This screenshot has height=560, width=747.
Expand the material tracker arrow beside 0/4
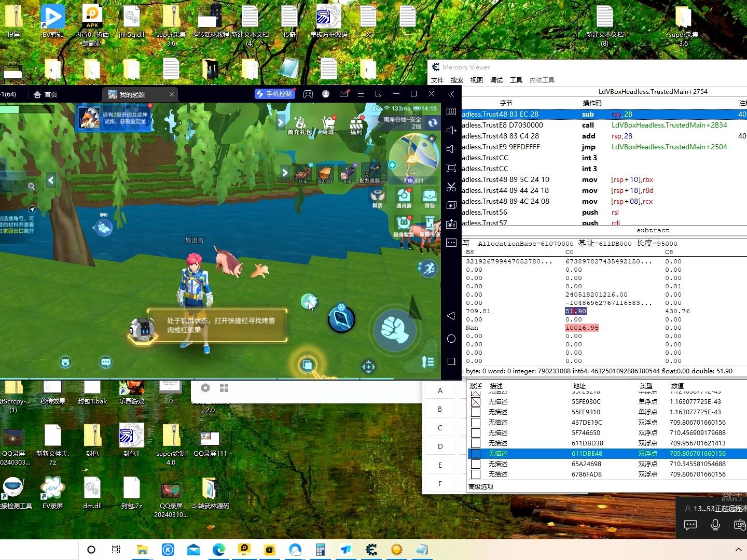285,173
